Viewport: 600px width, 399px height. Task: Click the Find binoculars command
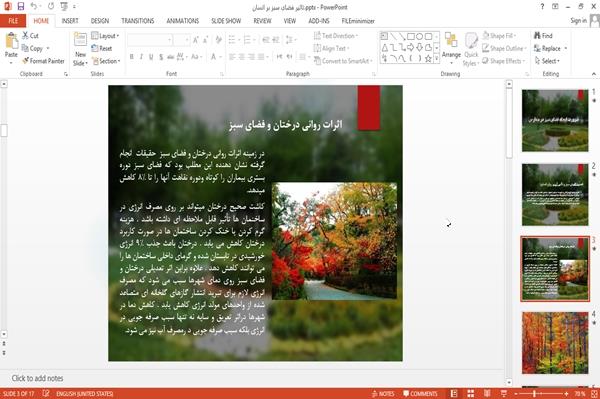543,36
